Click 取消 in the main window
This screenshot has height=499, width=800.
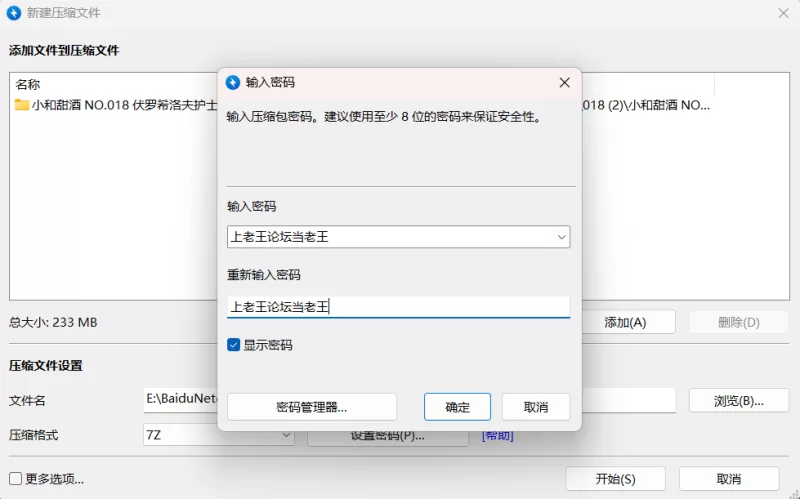(x=729, y=479)
